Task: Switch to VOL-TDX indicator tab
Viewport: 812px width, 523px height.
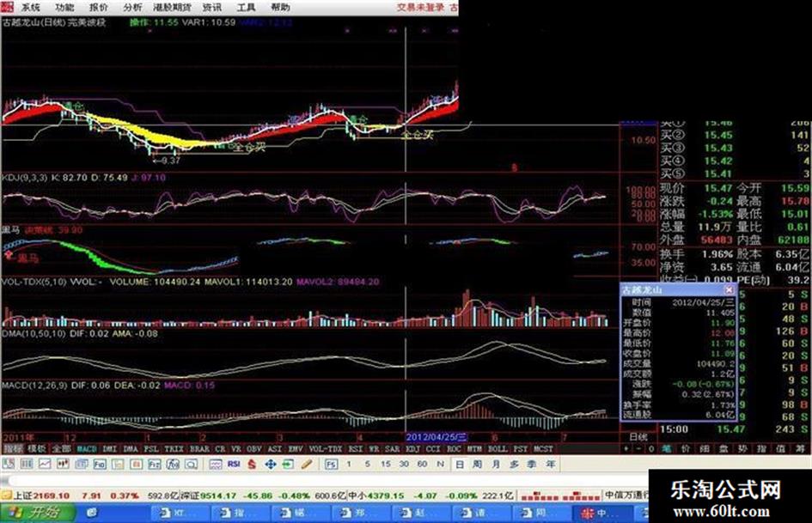Action: pos(326,449)
